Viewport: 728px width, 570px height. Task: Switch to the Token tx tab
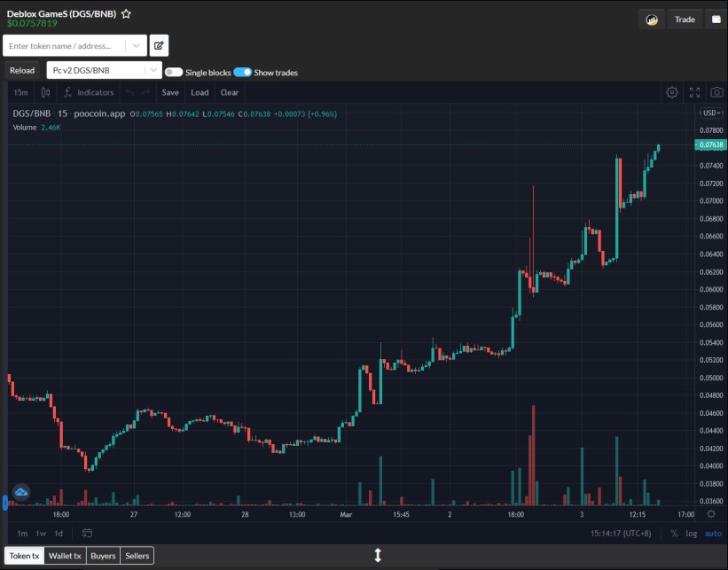pyautogui.click(x=24, y=556)
